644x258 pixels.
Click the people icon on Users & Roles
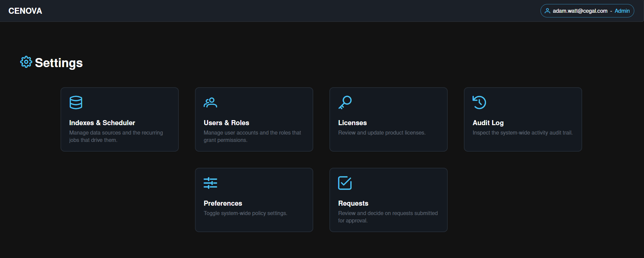(x=210, y=102)
